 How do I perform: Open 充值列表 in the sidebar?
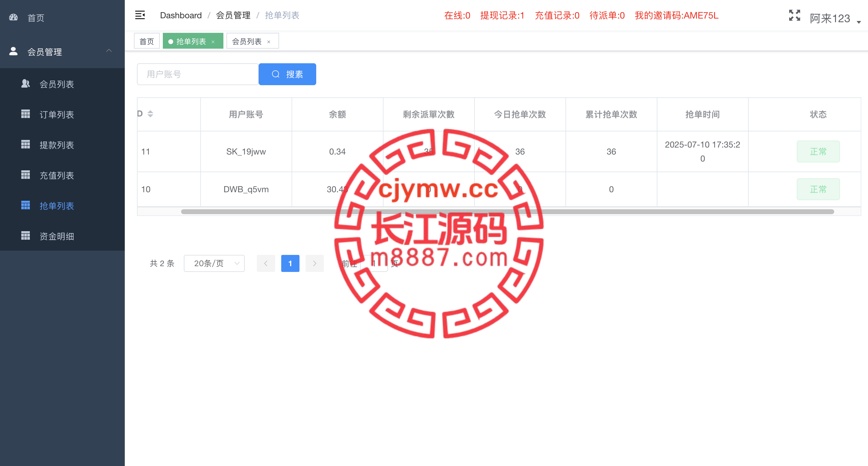(x=62, y=175)
